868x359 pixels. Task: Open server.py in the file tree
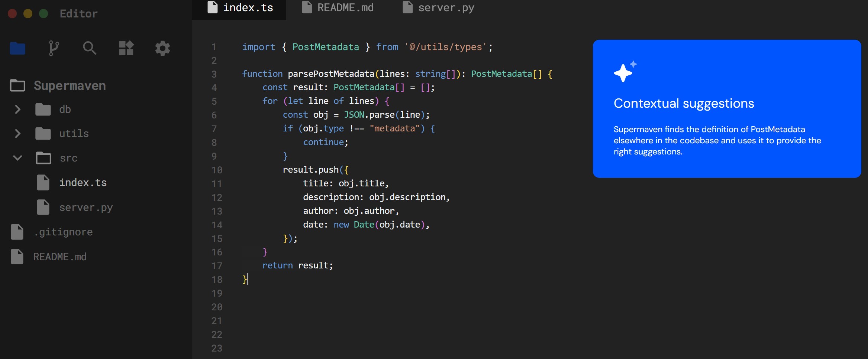point(85,208)
